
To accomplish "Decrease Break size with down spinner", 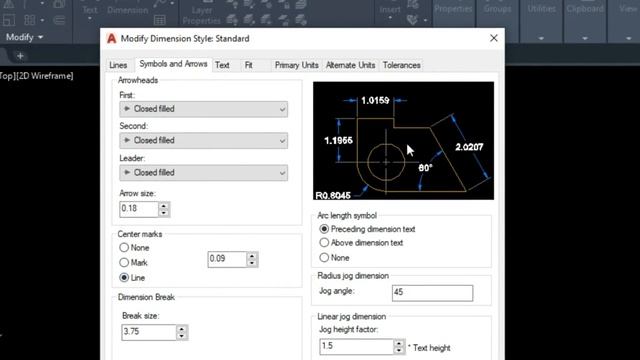I will click(182, 336).
